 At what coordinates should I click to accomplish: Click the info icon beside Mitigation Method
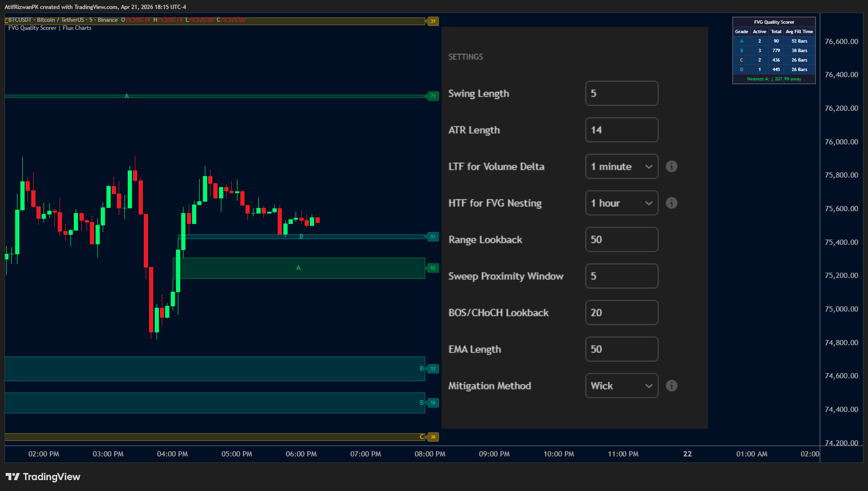[672, 385]
